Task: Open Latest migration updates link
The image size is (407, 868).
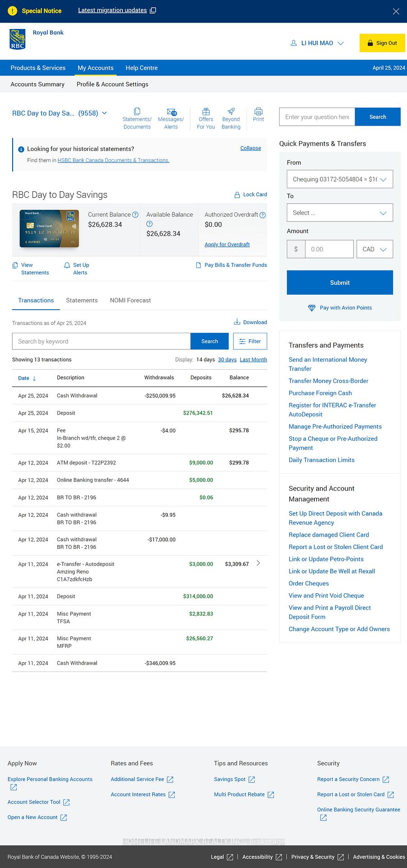Action: (112, 10)
